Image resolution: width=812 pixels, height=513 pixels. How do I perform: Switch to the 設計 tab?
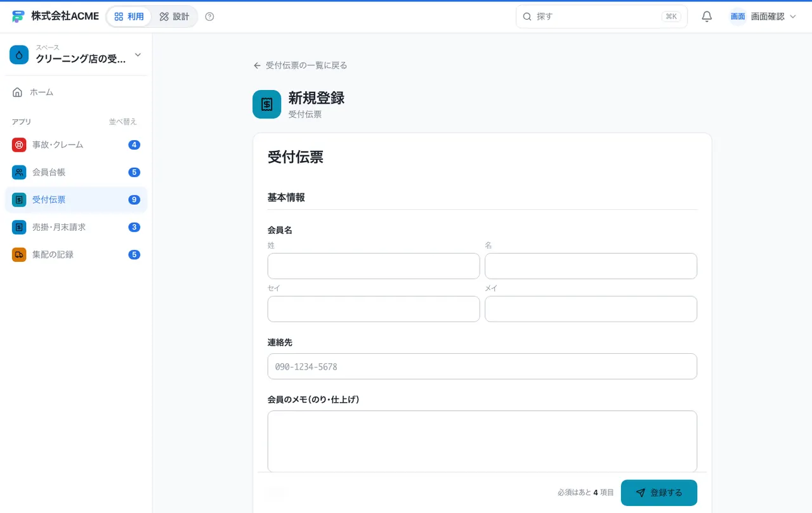(x=174, y=16)
